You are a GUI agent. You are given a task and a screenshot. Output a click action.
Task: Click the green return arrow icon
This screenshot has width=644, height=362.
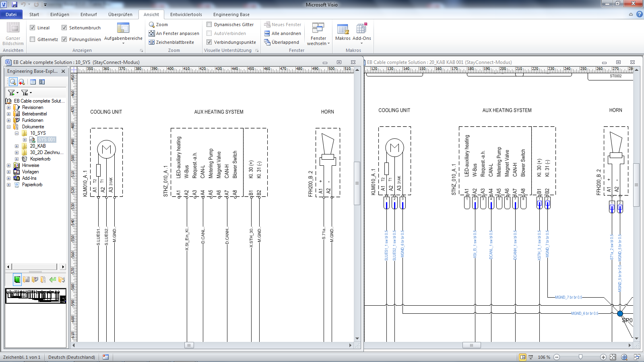(52, 280)
